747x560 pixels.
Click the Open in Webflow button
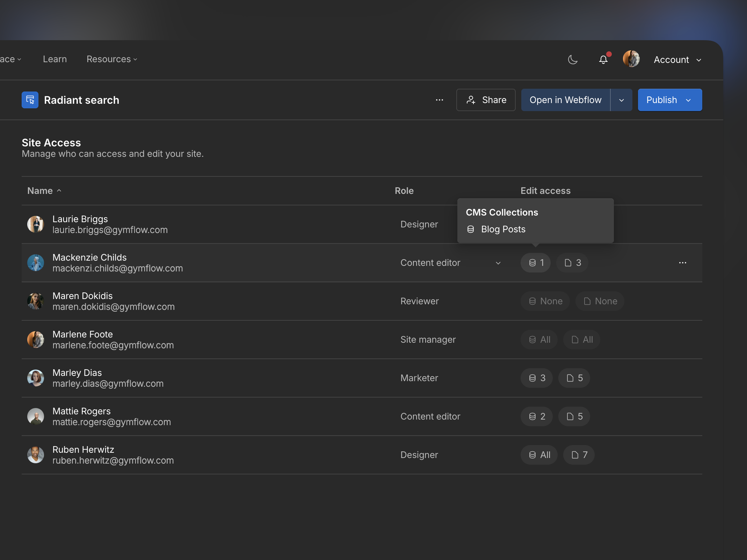pos(565,100)
